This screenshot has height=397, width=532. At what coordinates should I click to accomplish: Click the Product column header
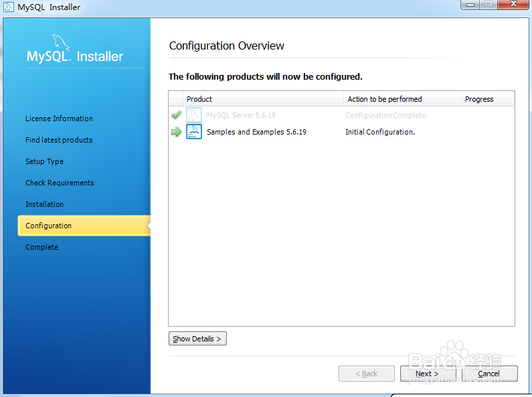[x=263, y=99]
